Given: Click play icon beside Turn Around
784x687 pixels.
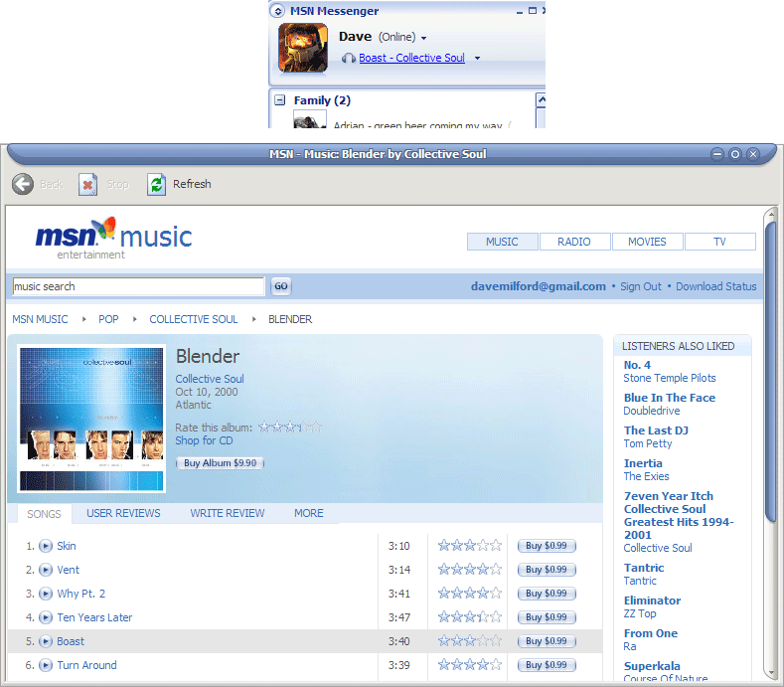Looking at the screenshot, I should [46, 665].
